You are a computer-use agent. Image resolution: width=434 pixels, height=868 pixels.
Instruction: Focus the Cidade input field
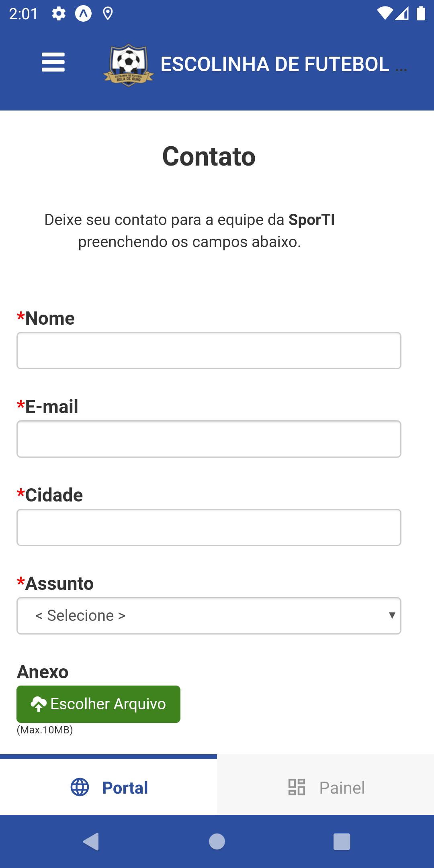pos(209,527)
